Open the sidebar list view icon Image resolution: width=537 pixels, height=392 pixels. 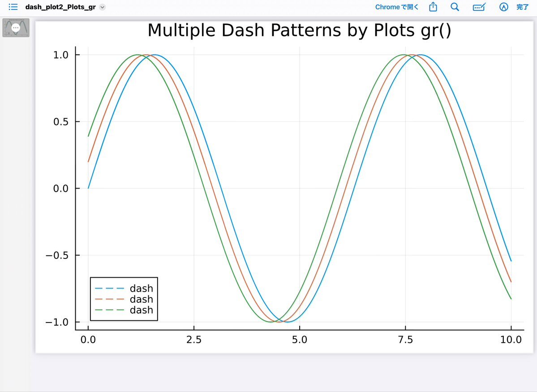coord(13,7)
